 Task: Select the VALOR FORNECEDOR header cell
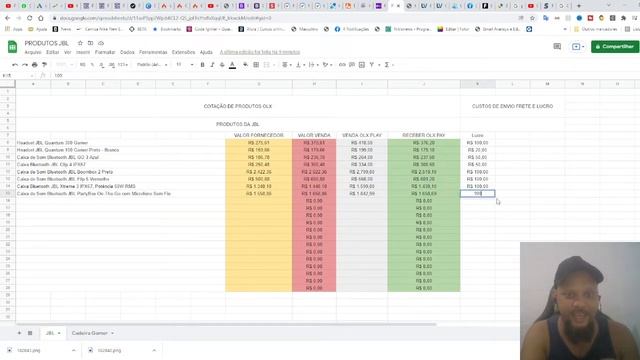(x=259, y=135)
